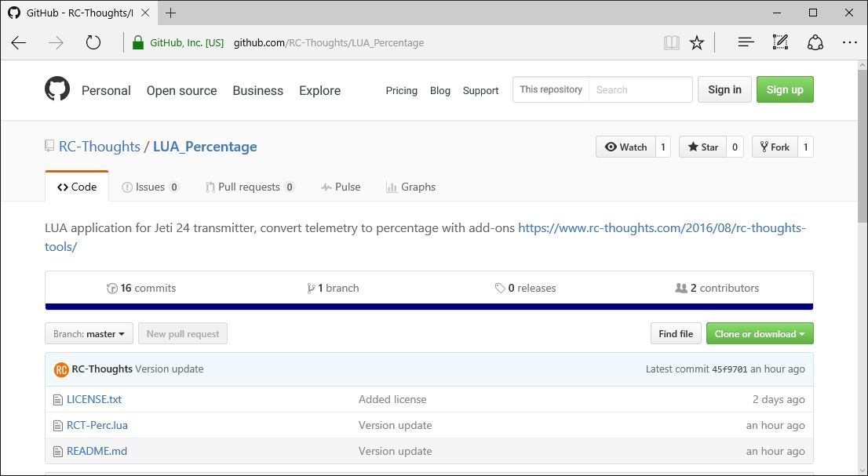
Task: Open the Make a Web Note icon
Action: 780,42
